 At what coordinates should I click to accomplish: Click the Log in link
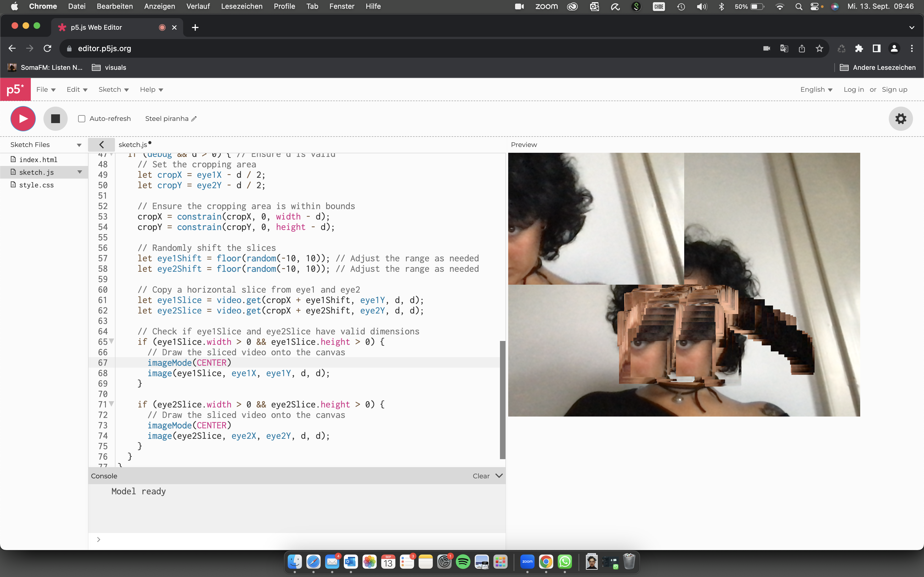click(853, 89)
